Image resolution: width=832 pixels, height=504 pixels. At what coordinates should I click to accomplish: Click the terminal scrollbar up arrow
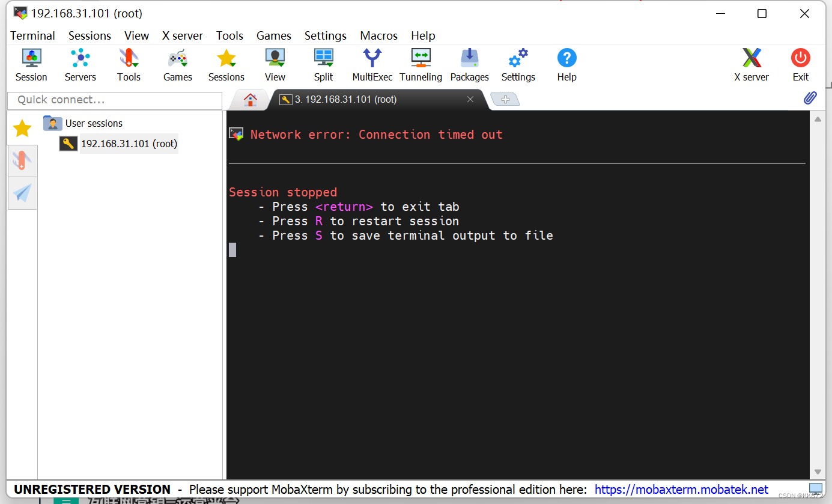click(x=818, y=120)
